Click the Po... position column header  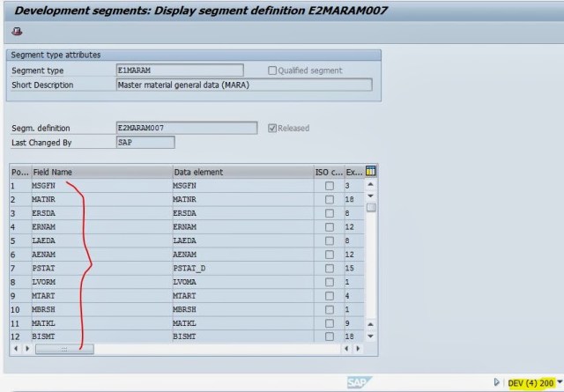tap(20, 172)
